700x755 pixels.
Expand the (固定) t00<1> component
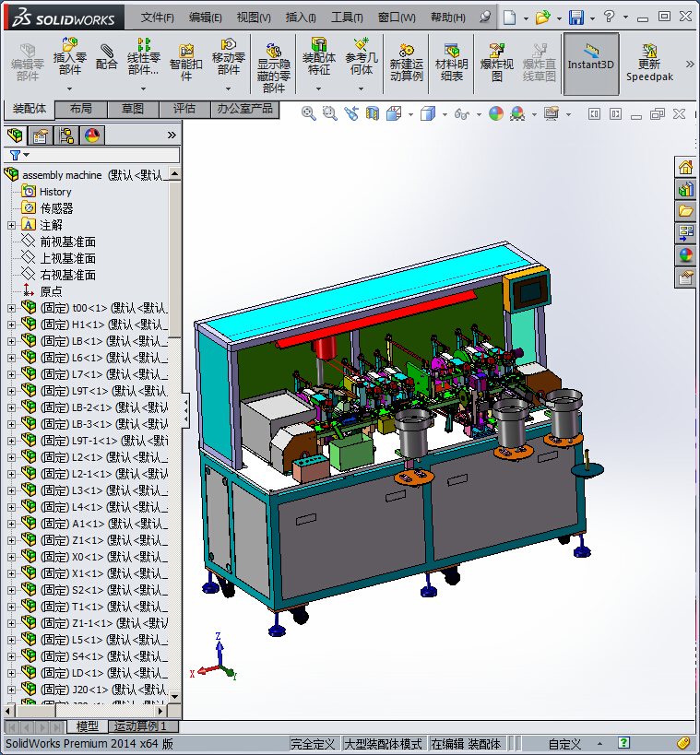[x=11, y=308]
